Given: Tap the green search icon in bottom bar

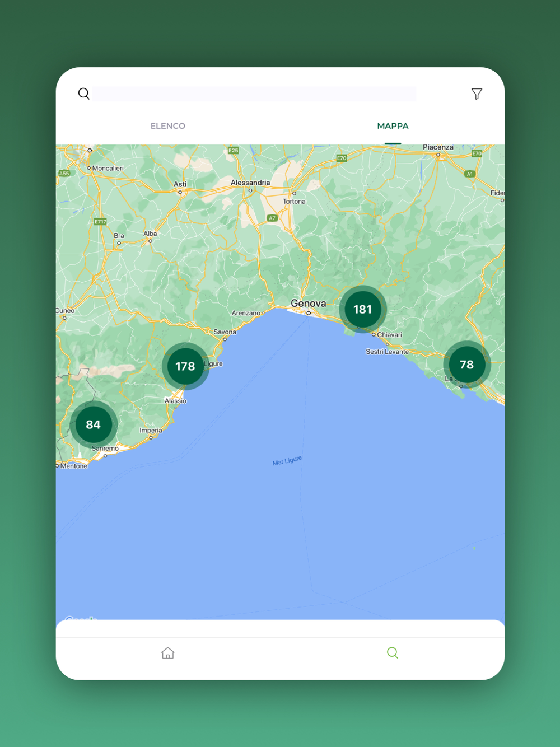Looking at the screenshot, I should tap(393, 653).
